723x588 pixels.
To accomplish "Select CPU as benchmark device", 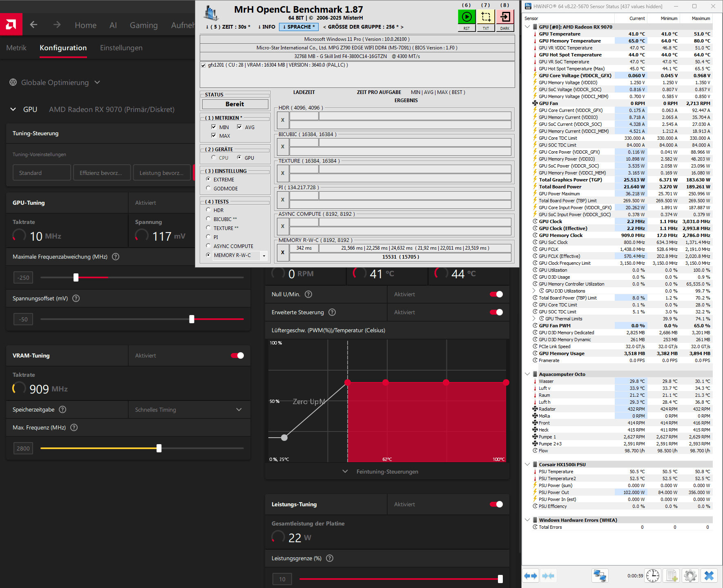I will tap(214, 158).
